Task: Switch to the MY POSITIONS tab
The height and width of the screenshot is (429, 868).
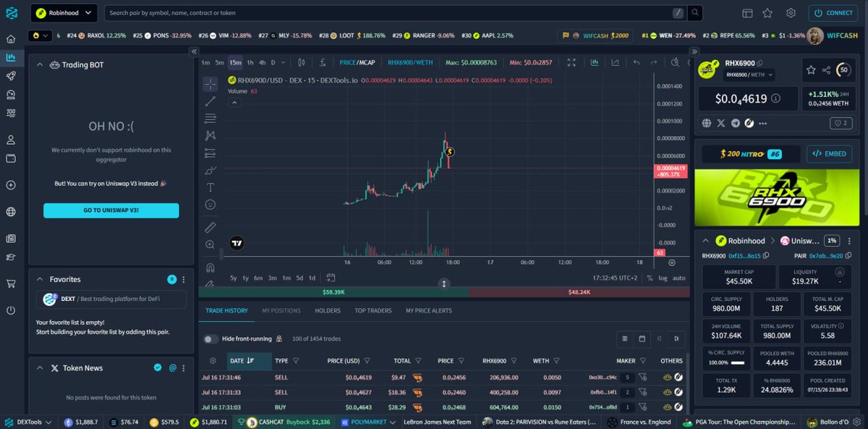Action: (x=281, y=310)
